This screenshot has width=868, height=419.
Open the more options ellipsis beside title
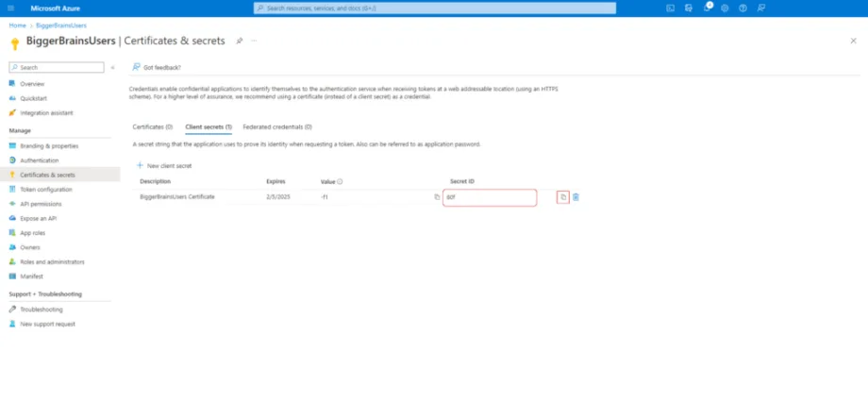[254, 41]
